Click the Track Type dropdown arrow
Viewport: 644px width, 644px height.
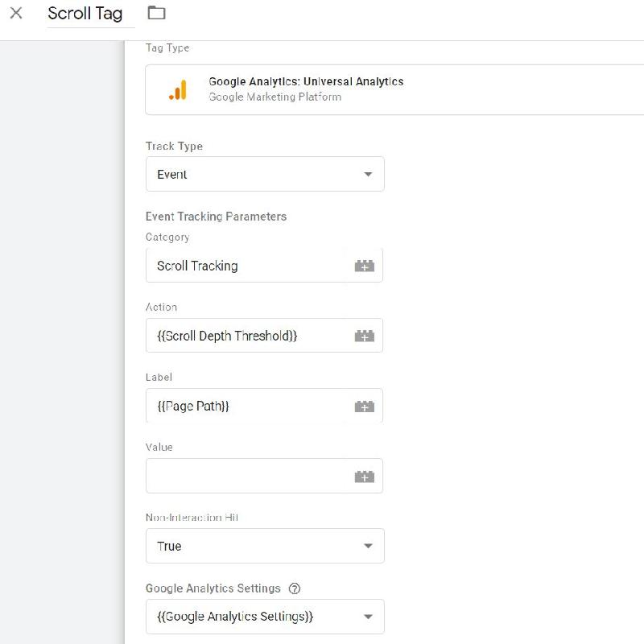tap(368, 174)
